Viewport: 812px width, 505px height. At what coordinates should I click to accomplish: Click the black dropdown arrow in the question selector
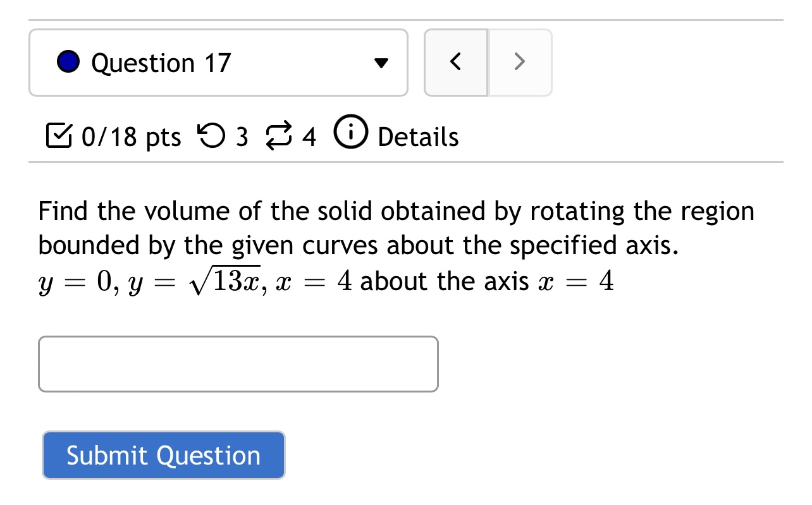pyautogui.click(x=381, y=62)
